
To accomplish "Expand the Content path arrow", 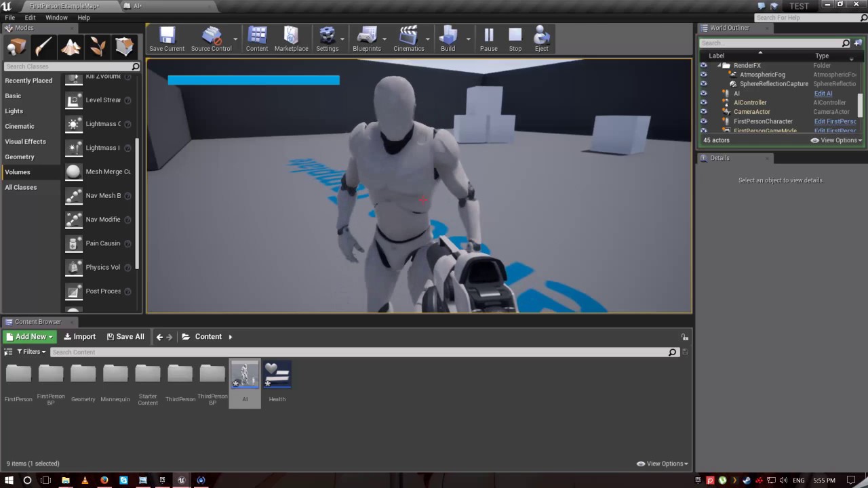I will (x=230, y=337).
